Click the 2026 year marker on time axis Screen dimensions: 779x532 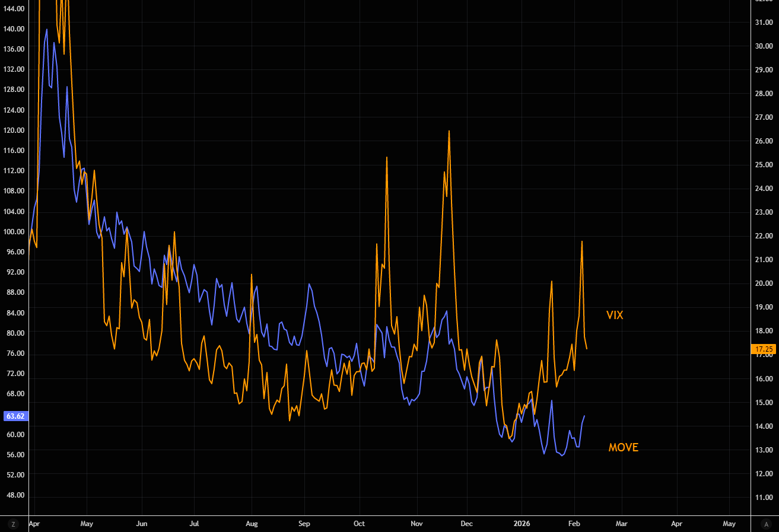pos(522,524)
